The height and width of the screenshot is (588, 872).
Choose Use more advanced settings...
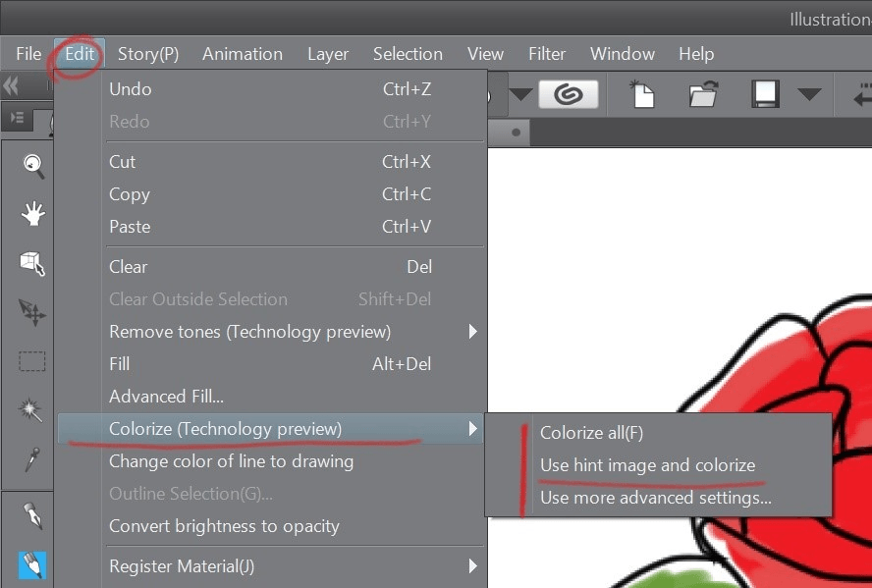click(x=659, y=498)
